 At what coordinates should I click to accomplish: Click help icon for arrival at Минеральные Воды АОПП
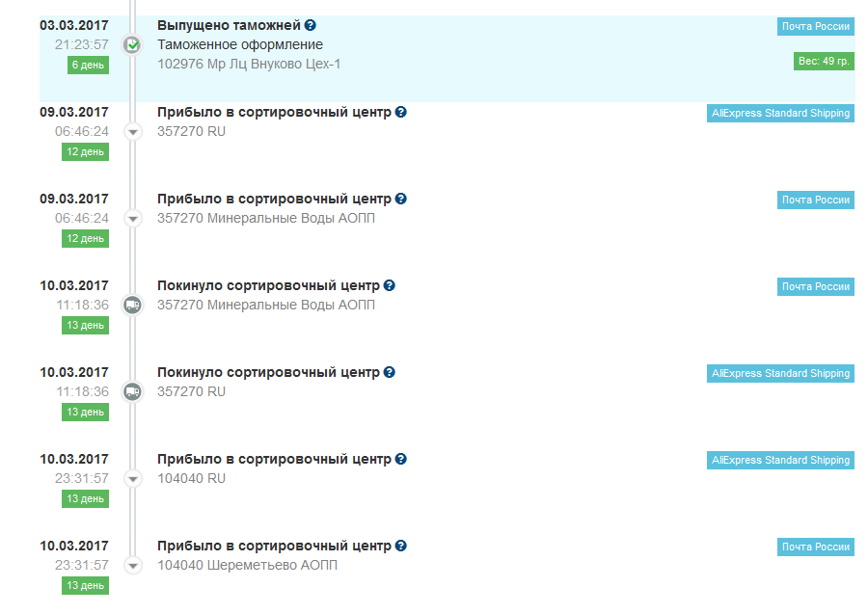coord(401,200)
